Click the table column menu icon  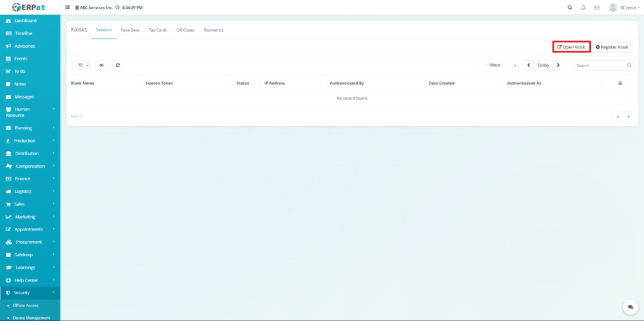620,83
